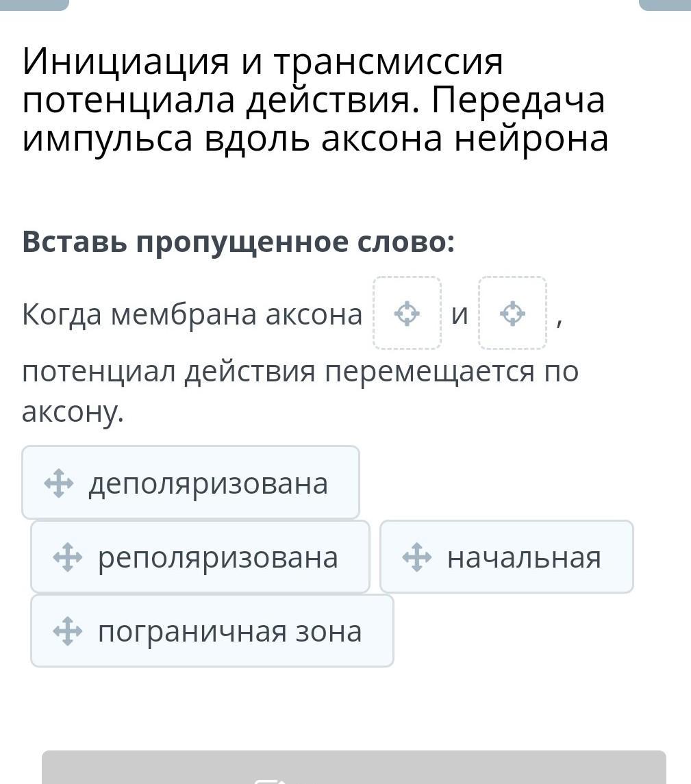Click the lesson title about потенциала действия
Image resolution: width=691 pixels, height=784 pixels.
click(315, 101)
